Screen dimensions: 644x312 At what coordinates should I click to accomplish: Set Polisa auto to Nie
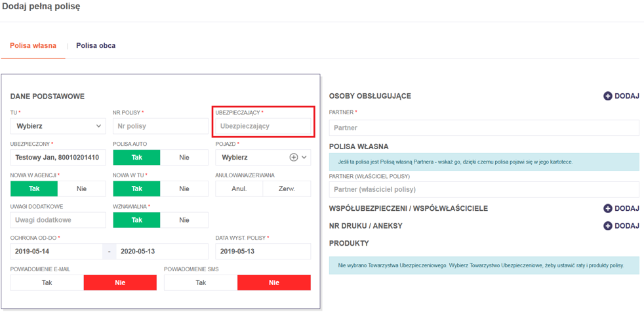point(184,158)
